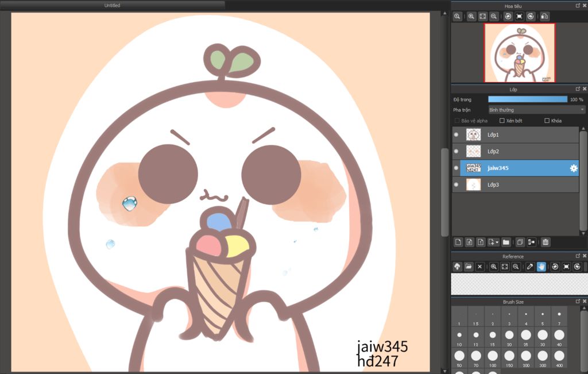
Task: Open jaiw345 layer settings gear
Action: [574, 168]
